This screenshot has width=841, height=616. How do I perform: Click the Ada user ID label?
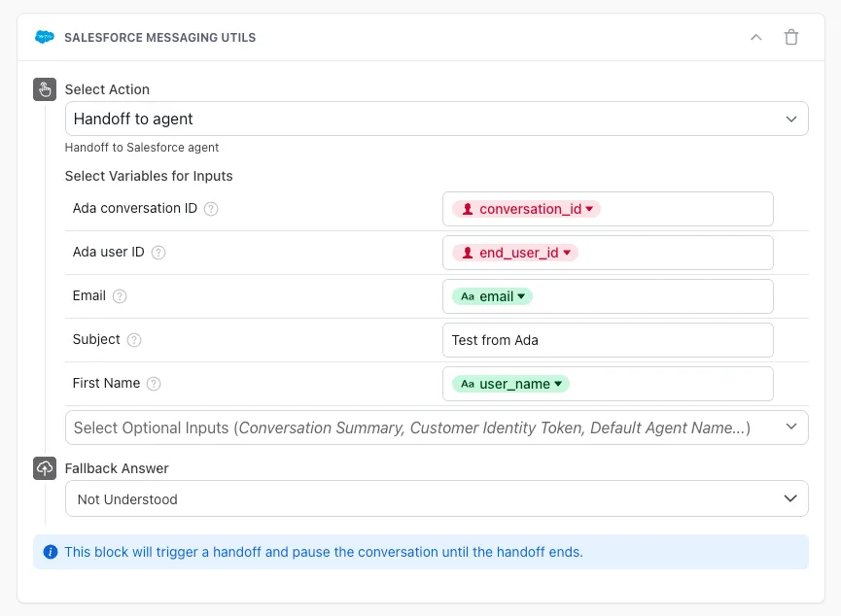point(108,252)
